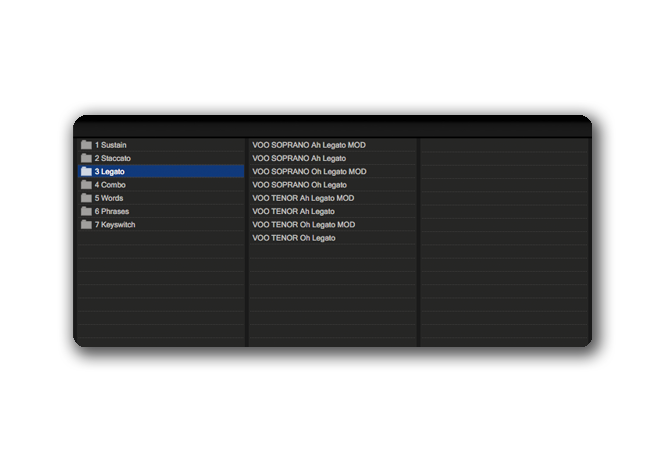
Task: Load VOO TENOR Oh Legato MOD preset
Action: click(x=303, y=225)
